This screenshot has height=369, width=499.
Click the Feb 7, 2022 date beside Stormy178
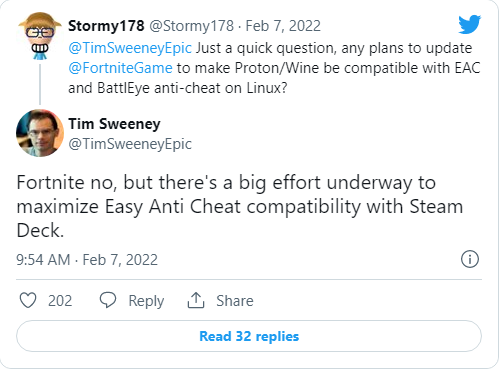pyautogui.click(x=283, y=26)
